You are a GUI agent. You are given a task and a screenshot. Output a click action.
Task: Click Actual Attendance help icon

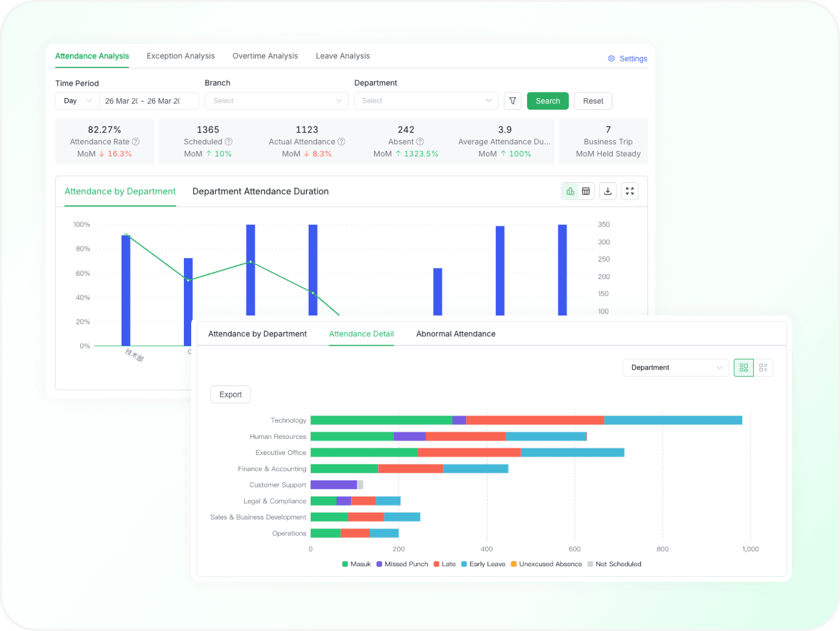[342, 142]
